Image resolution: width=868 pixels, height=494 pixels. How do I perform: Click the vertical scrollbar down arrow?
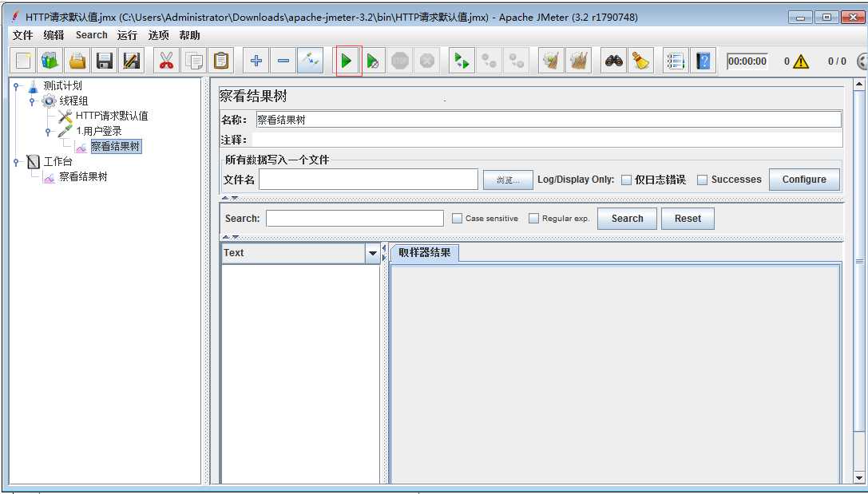[859, 477]
